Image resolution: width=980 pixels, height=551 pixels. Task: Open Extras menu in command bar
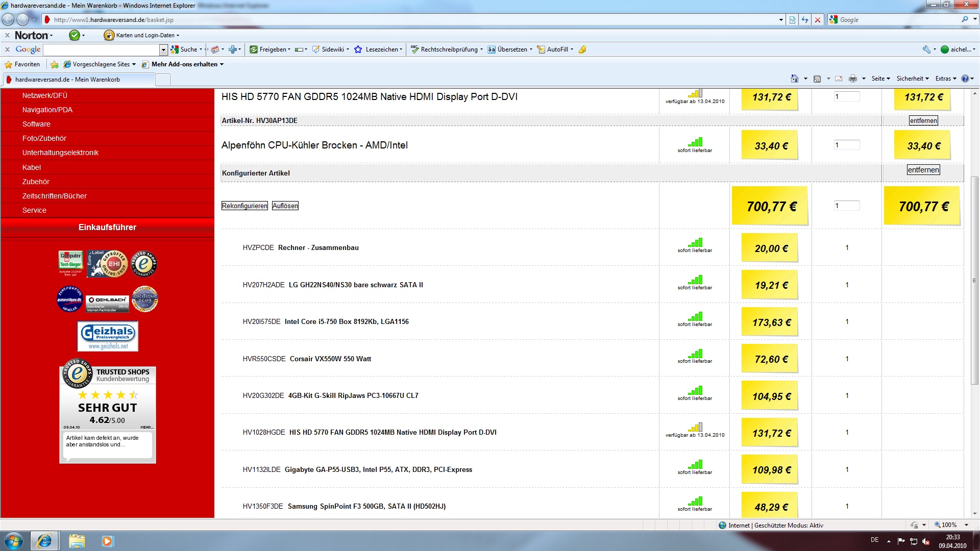[x=945, y=79]
